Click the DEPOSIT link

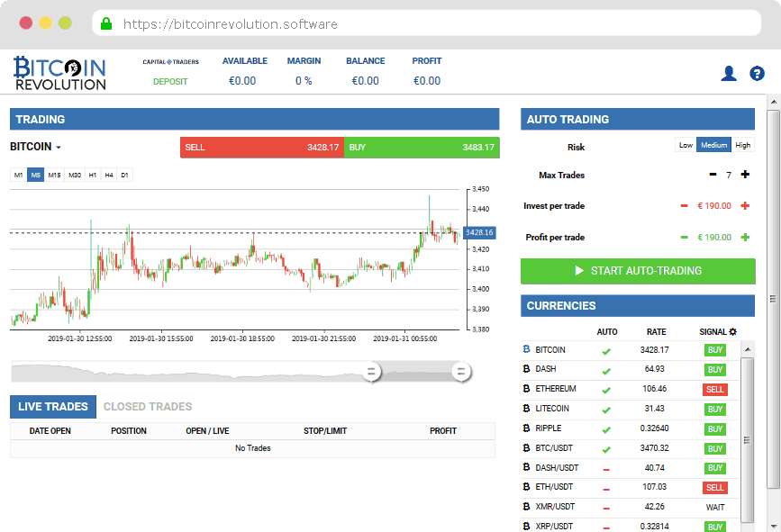(x=170, y=82)
